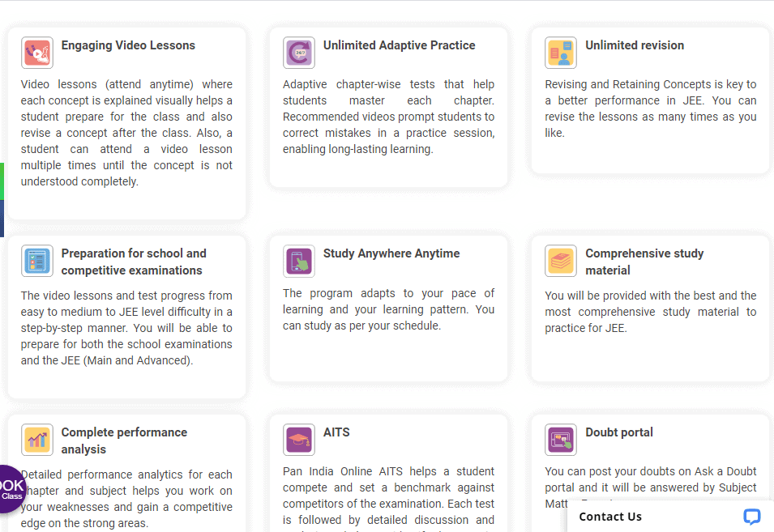774x532 pixels.
Task: Select the green tab on the left edge
Action: click(2, 181)
